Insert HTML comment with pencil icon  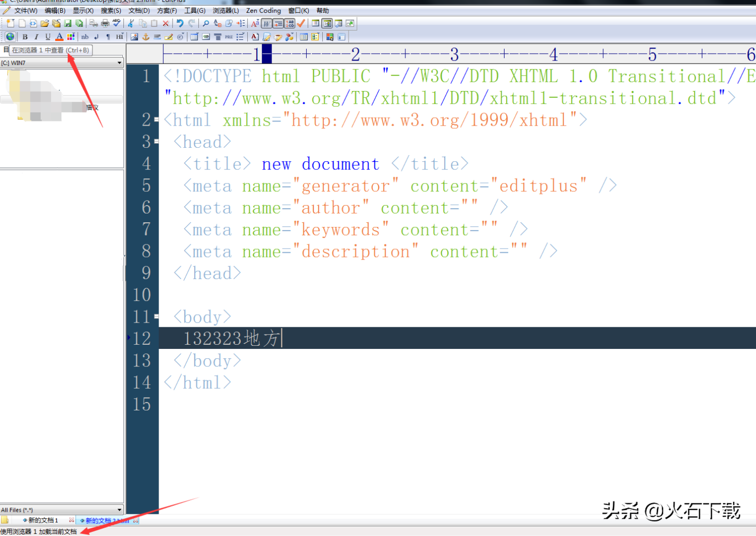tap(168, 37)
